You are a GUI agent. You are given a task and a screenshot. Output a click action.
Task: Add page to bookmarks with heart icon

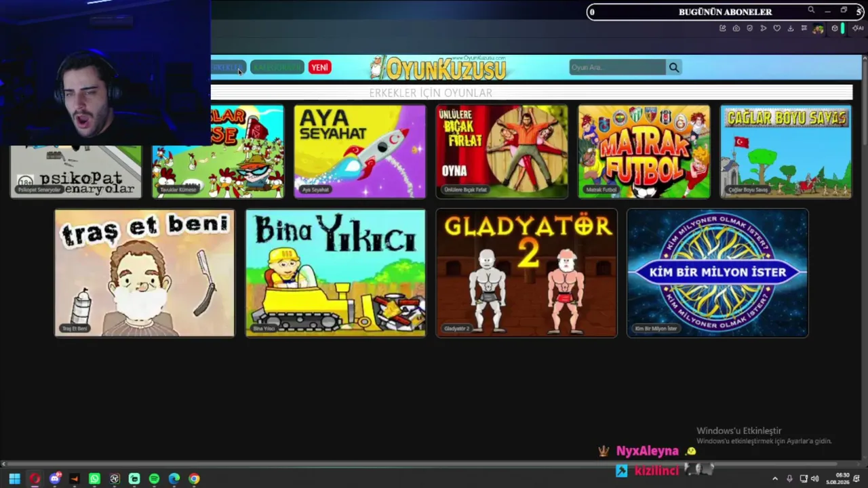pos(776,28)
